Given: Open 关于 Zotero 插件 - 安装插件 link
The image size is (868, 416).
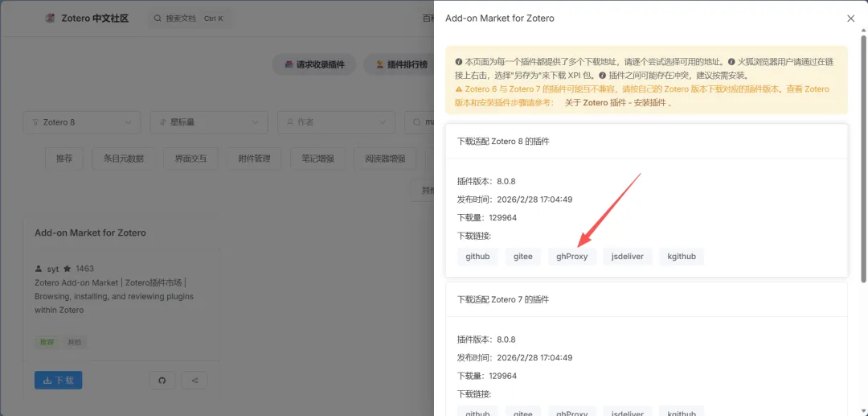Looking at the screenshot, I should point(617,102).
